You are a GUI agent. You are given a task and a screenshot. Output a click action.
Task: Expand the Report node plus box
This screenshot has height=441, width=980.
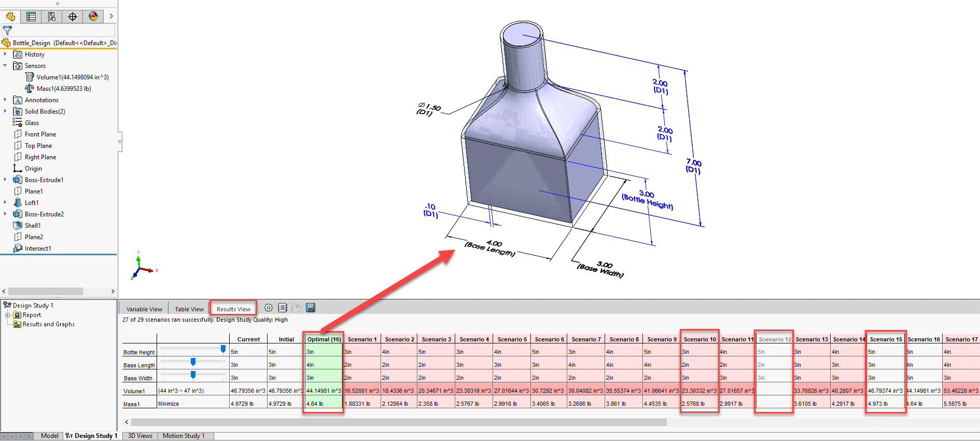click(8, 315)
